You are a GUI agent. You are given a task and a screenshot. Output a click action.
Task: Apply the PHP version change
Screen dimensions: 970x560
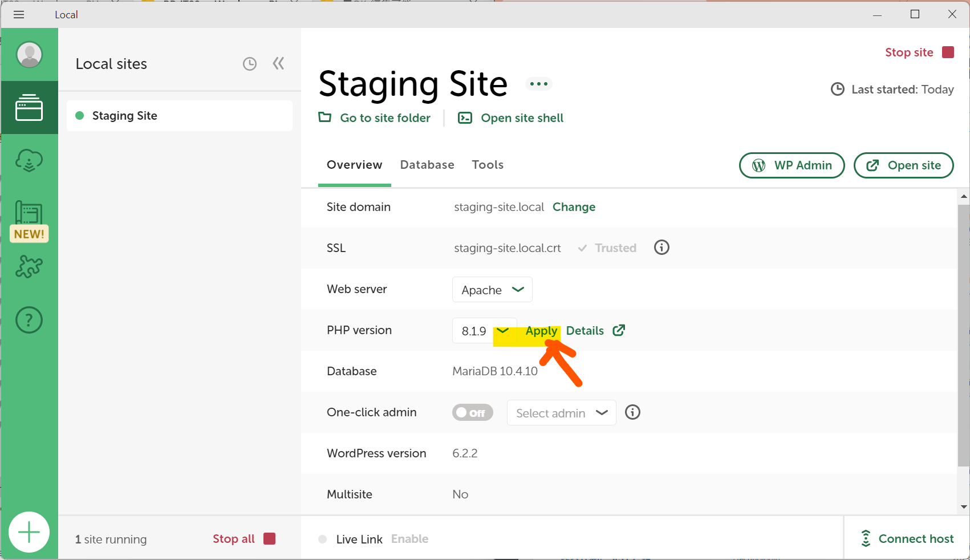[x=541, y=331]
